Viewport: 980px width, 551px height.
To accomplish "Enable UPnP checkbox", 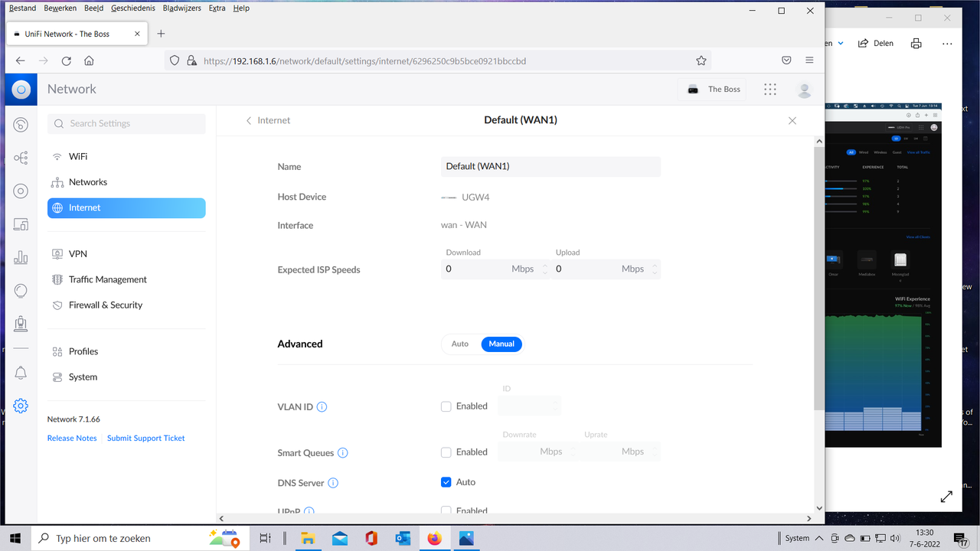I will (446, 510).
